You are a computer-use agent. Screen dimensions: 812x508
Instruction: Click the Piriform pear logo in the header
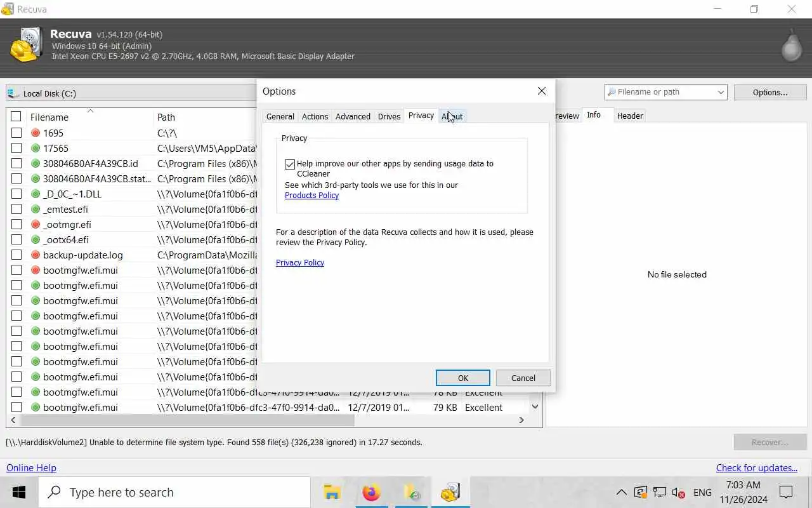click(x=792, y=45)
